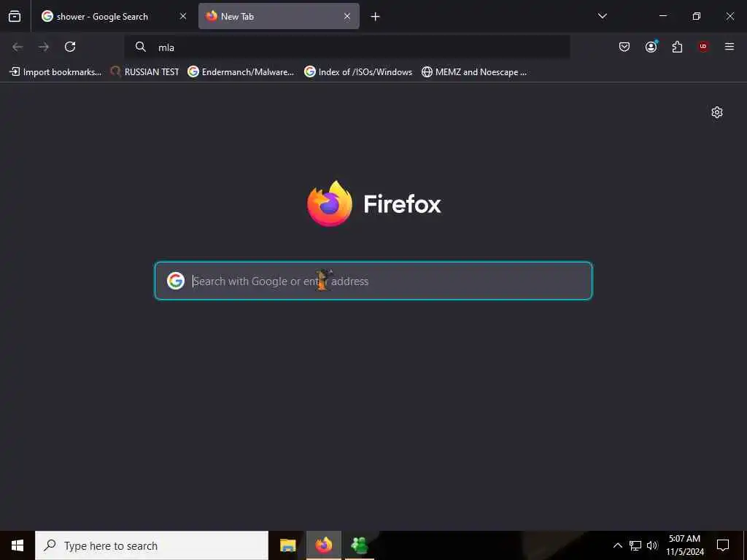747x560 pixels.
Task: Open the clock showing 5:07 AM
Action: (x=684, y=545)
